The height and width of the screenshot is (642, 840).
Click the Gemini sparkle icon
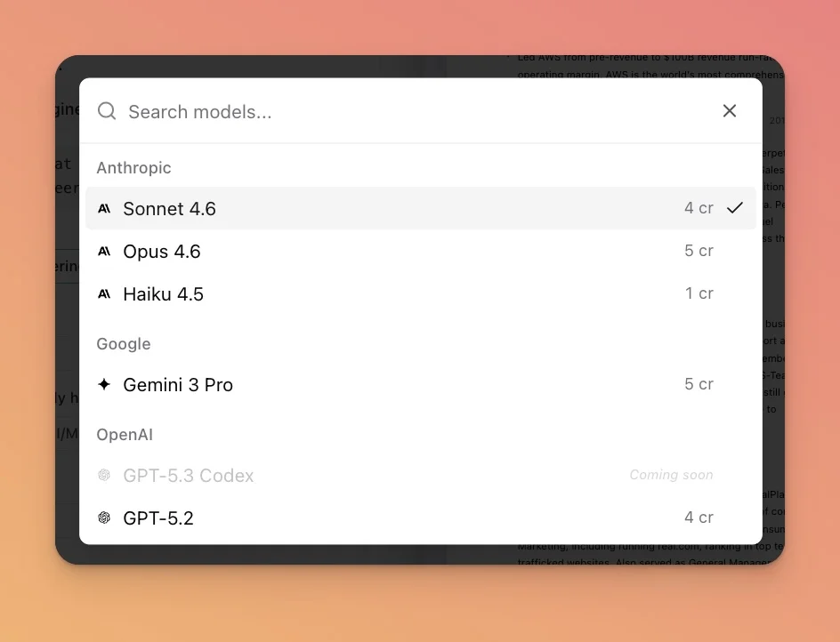104,385
